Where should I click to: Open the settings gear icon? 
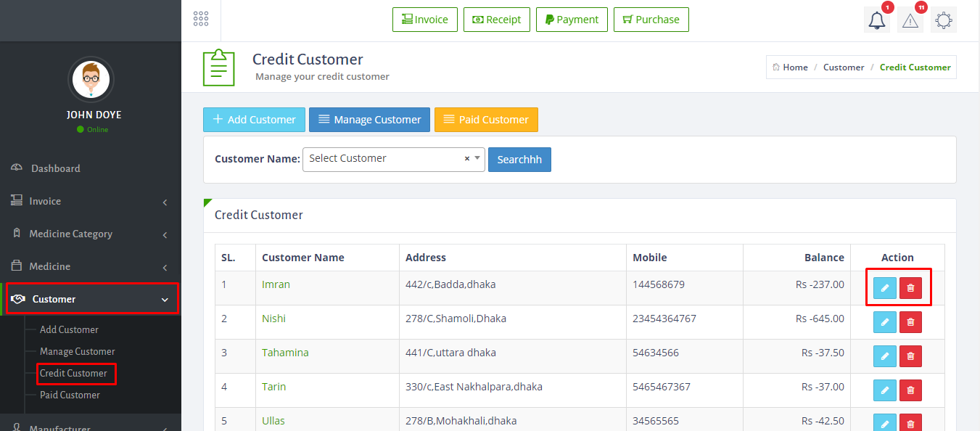[944, 20]
